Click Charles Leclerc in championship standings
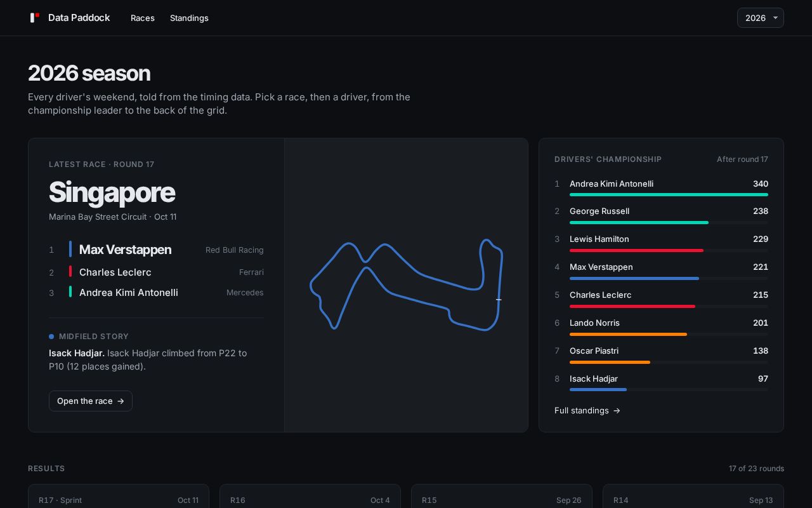The image size is (812, 508). point(661,298)
